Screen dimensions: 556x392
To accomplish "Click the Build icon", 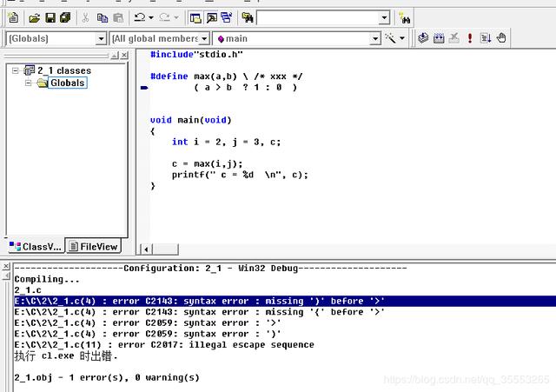I will pyautogui.click(x=439, y=38).
